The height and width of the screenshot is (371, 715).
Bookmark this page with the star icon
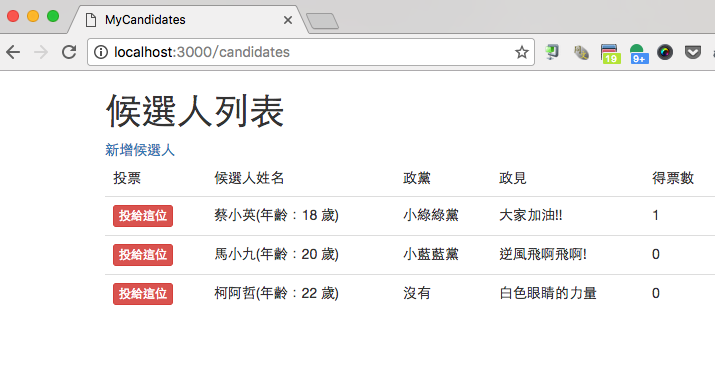click(522, 52)
